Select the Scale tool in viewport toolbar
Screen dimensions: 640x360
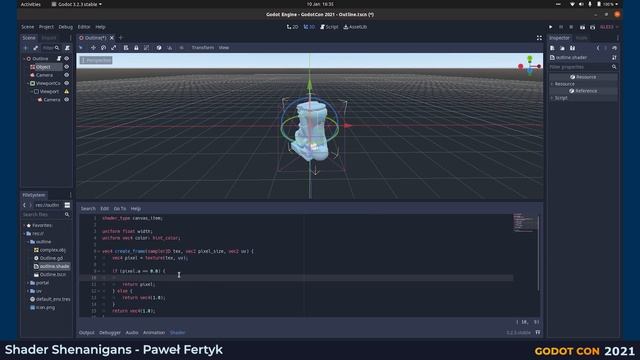coord(113,48)
